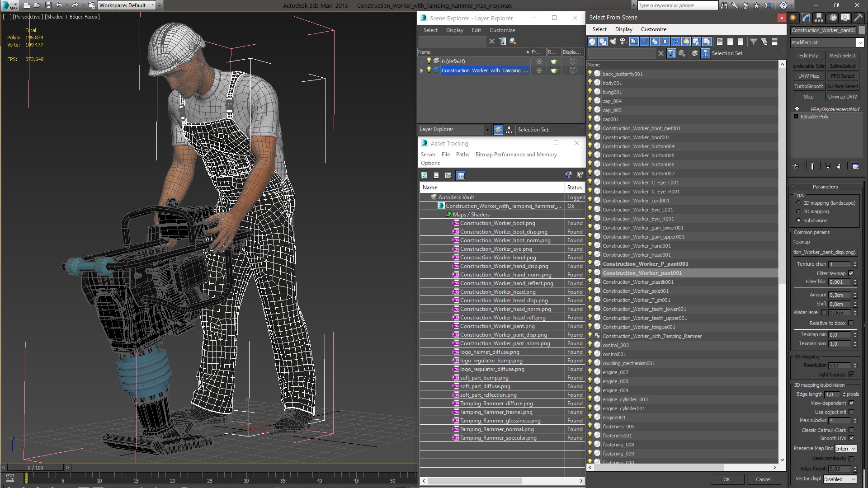Expand the Editable Poly stack entry
The width and height of the screenshot is (868, 488).
[x=796, y=117]
